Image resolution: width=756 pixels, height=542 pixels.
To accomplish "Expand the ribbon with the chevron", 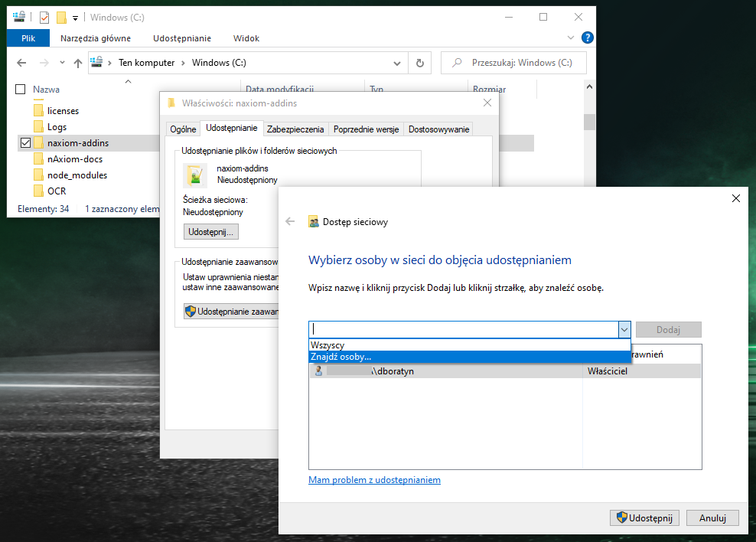I will pyautogui.click(x=571, y=38).
